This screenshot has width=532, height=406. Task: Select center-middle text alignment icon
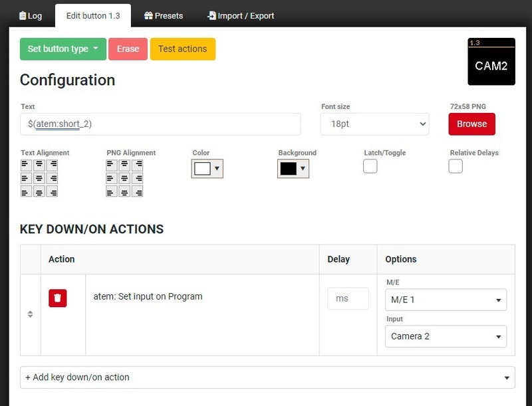(39, 178)
